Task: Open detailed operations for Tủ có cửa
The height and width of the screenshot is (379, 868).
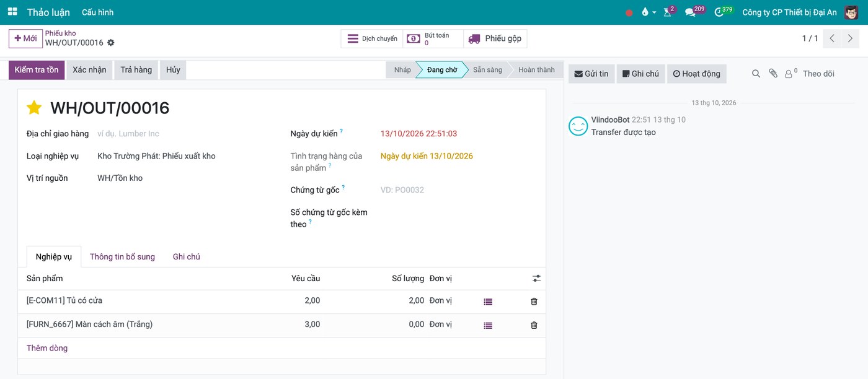Action: click(x=488, y=302)
